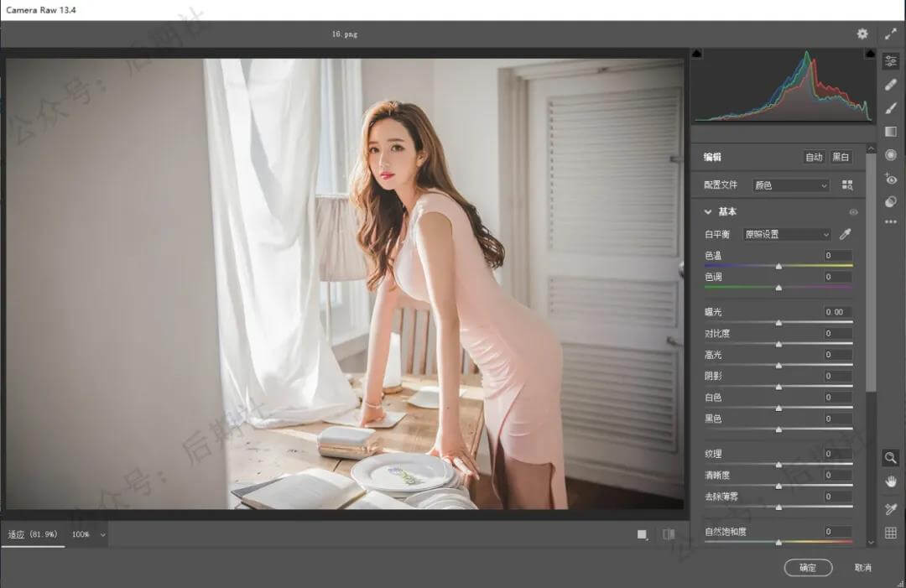The height and width of the screenshot is (588, 906).
Task: Collapse the 基本 panel section
Action: coord(708,212)
